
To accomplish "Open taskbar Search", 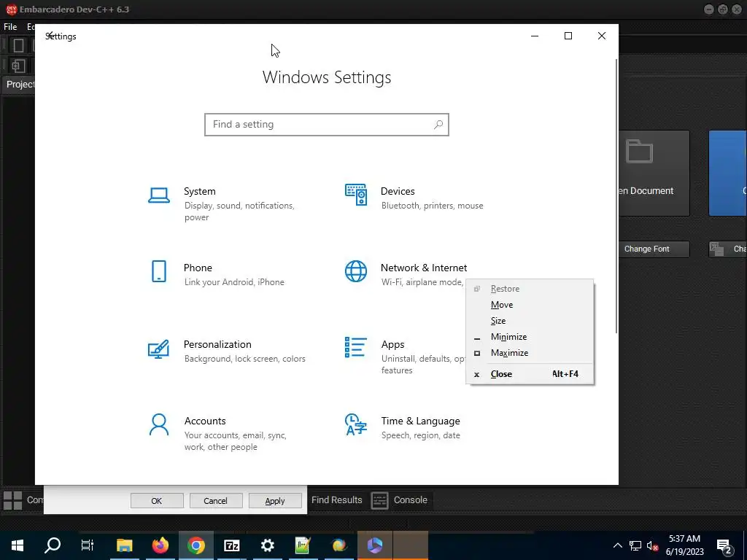I will coord(53,545).
